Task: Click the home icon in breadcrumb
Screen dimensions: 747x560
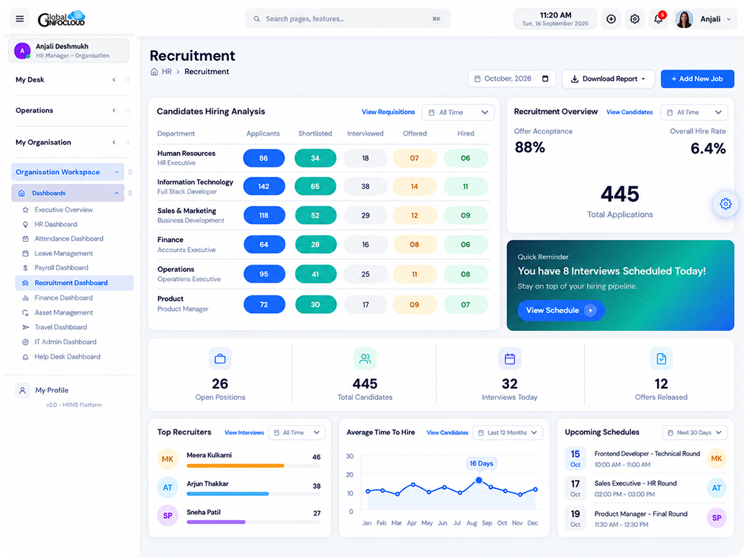Action: [154, 72]
